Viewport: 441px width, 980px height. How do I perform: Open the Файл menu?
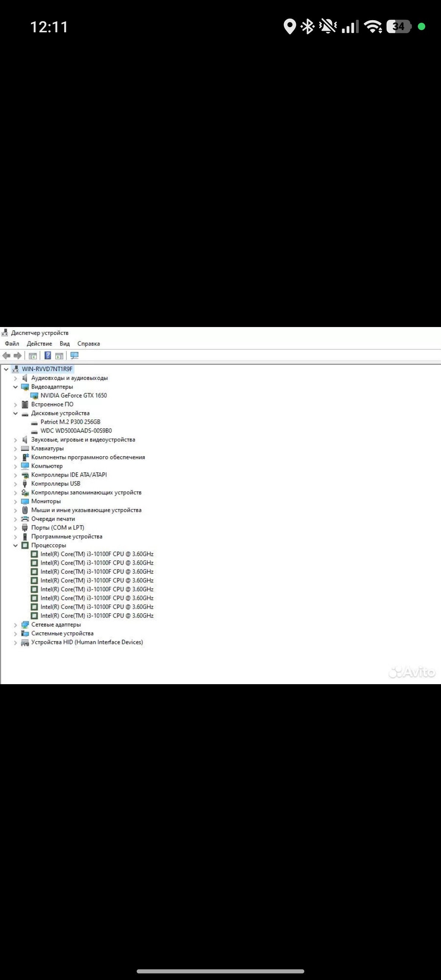[12, 344]
